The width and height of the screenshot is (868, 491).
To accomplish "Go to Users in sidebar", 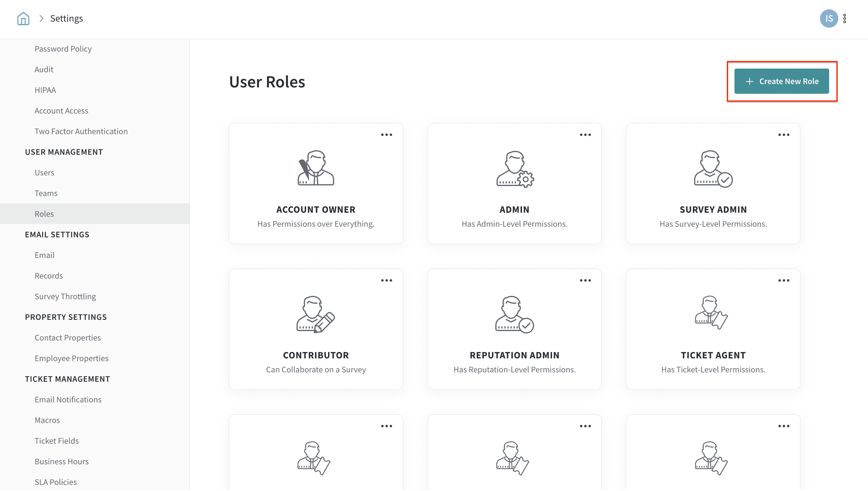I will [44, 173].
